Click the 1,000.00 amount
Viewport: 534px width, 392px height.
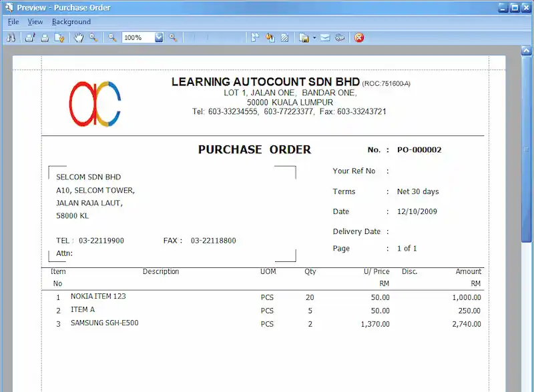pos(467,297)
